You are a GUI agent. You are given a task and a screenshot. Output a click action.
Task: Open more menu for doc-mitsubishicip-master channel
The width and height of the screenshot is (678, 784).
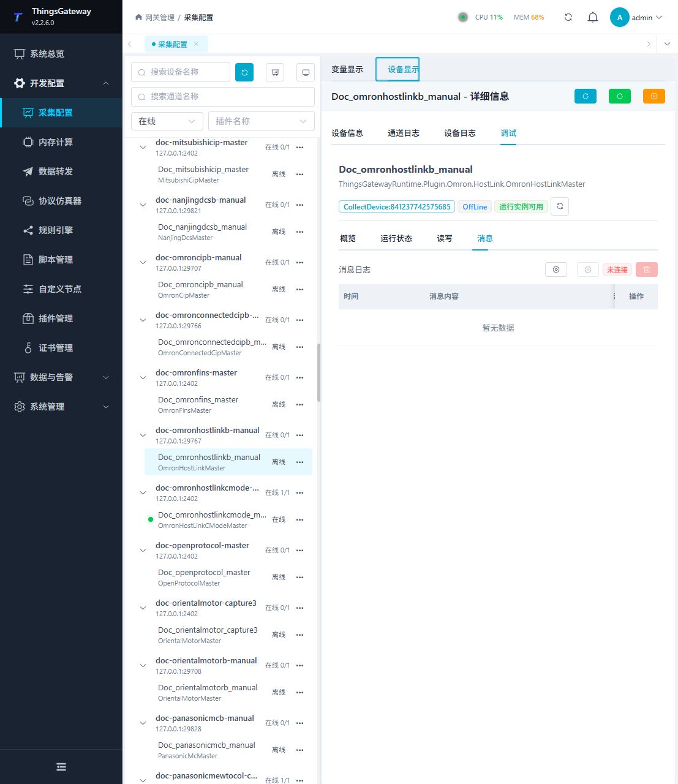pos(300,147)
